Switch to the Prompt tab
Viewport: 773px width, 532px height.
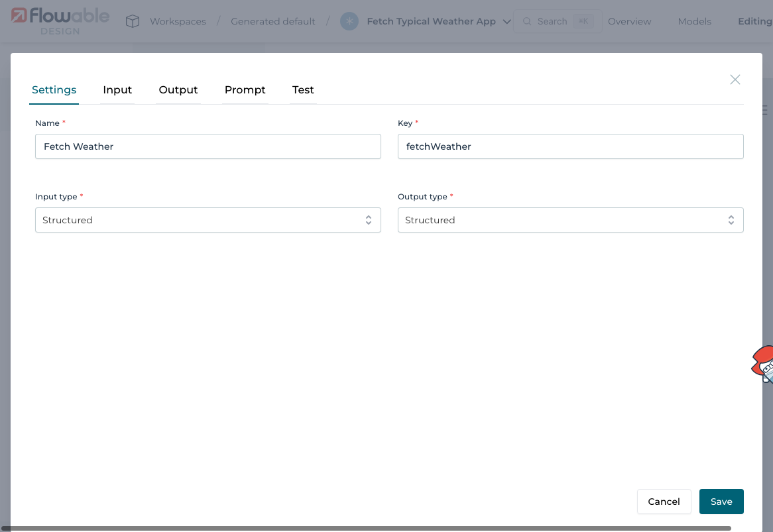245,89
